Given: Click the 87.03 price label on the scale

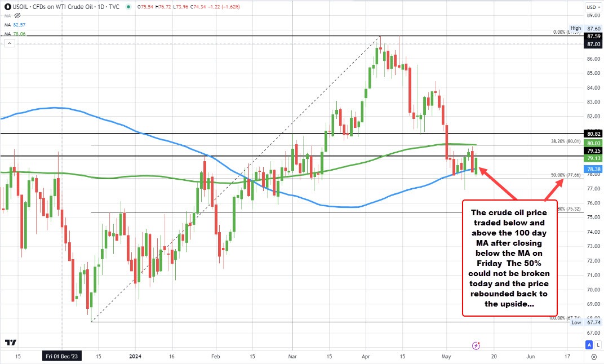Looking at the screenshot, I should pos(594,45).
